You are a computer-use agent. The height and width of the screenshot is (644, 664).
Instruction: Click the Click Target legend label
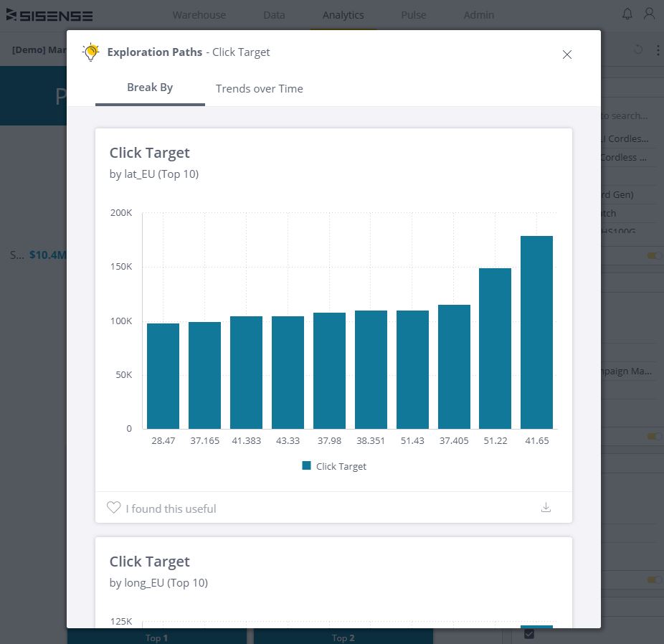coord(341,467)
